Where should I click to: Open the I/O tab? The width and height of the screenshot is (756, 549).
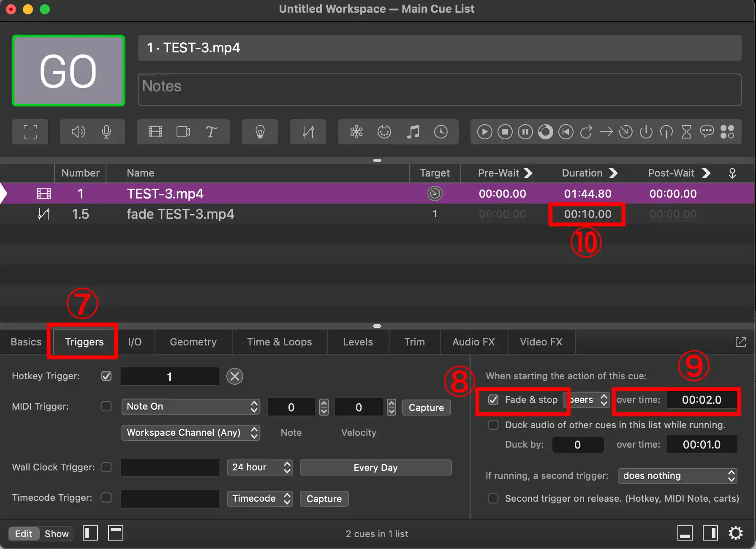[x=135, y=342]
